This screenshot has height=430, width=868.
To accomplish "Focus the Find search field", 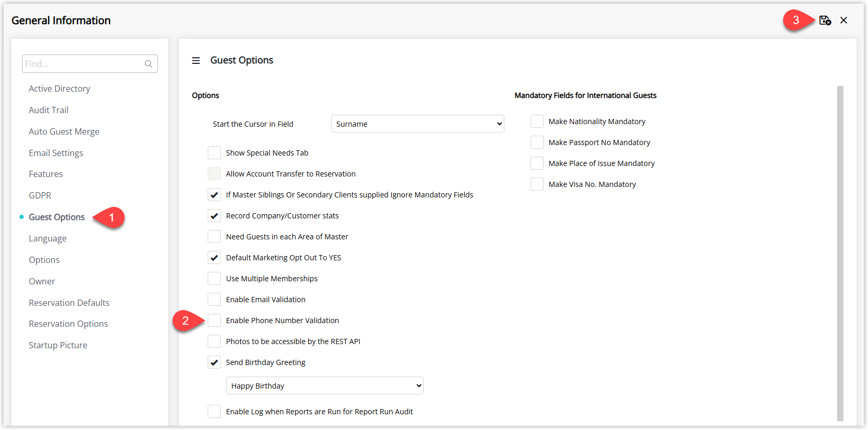I will tap(90, 64).
